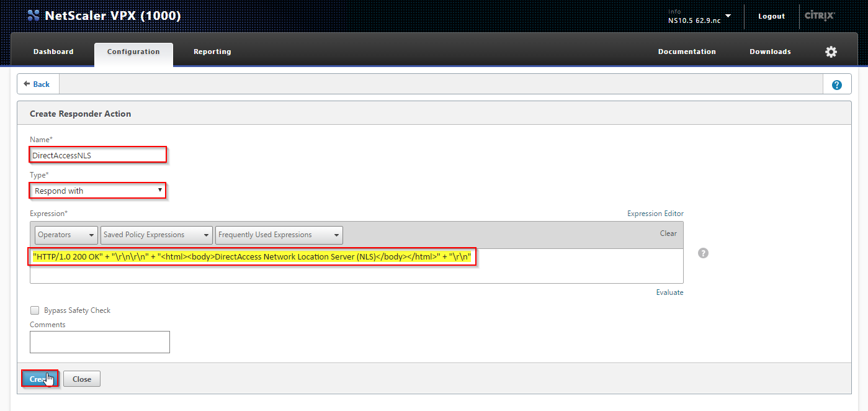Viewport: 868px width, 411px height.
Task: Click the NetScaler logo icon
Action: [x=34, y=16]
